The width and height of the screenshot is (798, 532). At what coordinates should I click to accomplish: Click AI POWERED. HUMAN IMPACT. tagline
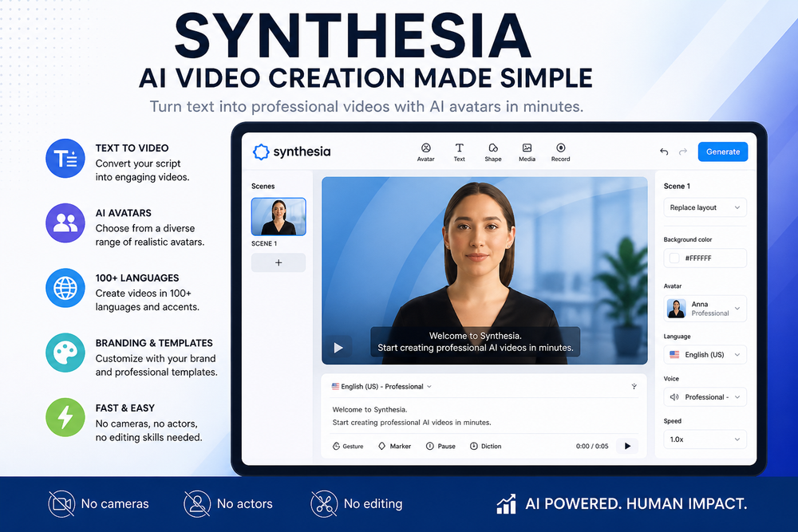click(636, 503)
